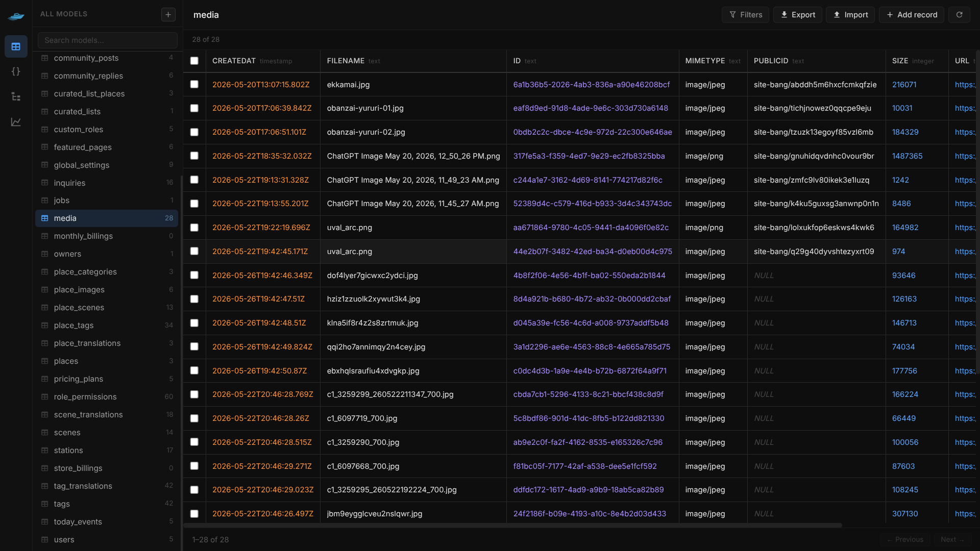Check the ekkamai.jpg row checkbox

(x=194, y=84)
